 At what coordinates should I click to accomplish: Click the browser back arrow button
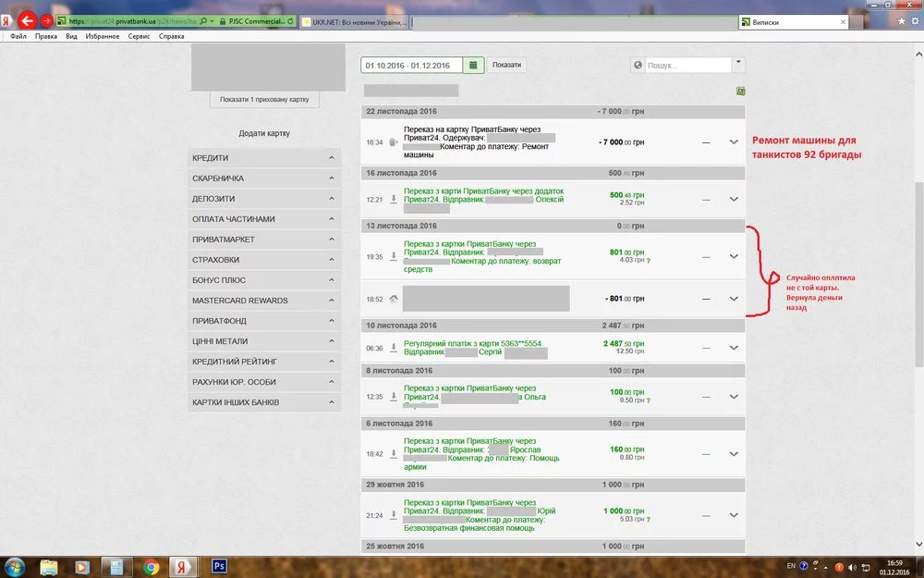tap(27, 20)
